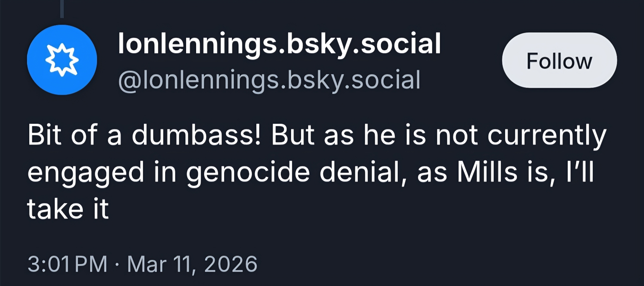
Task: Click the words "take it" ending the post
Action: [68, 209]
